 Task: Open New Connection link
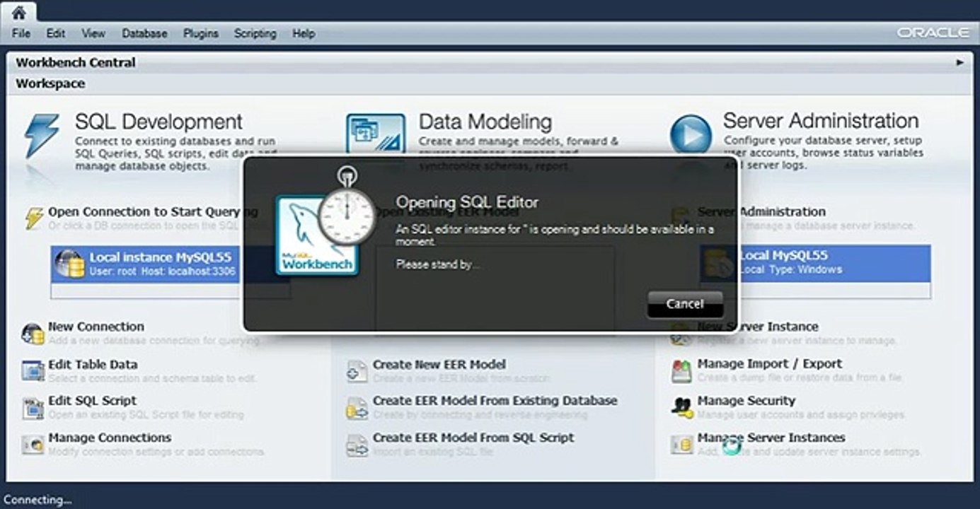[x=96, y=327]
